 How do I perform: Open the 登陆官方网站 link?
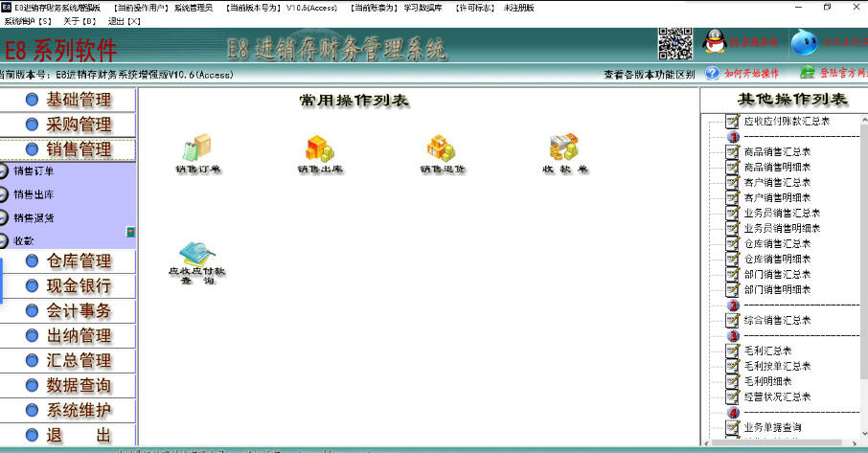[843, 73]
